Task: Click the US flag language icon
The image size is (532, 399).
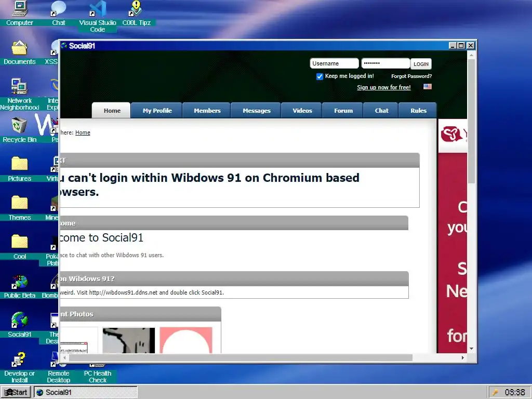Action: [x=428, y=87]
